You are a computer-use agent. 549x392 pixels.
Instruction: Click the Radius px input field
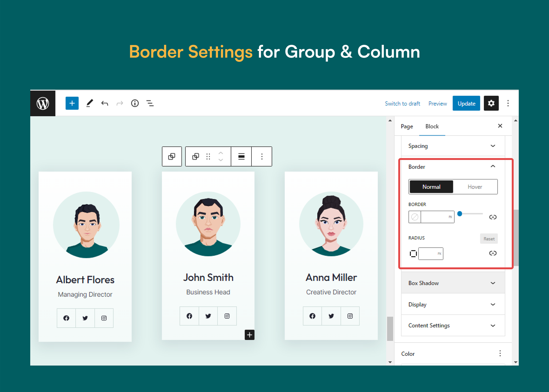pos(428,254)
